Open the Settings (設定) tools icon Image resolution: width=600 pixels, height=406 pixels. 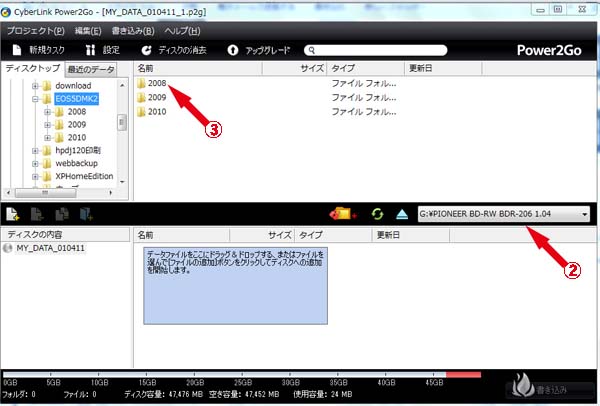(x=90, y=50)
